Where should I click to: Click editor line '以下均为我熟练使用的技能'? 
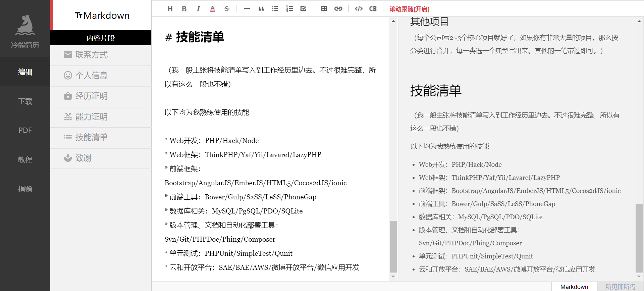point(207,112)
